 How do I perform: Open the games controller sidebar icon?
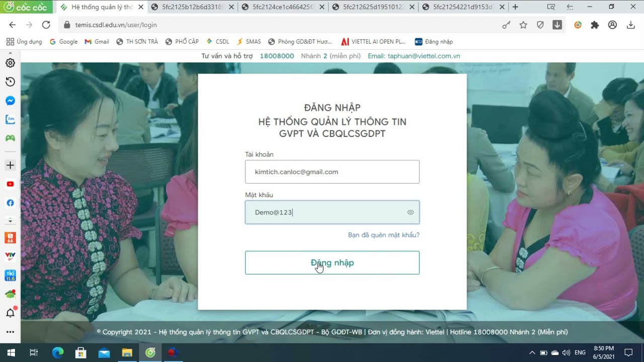pos(10,138)
